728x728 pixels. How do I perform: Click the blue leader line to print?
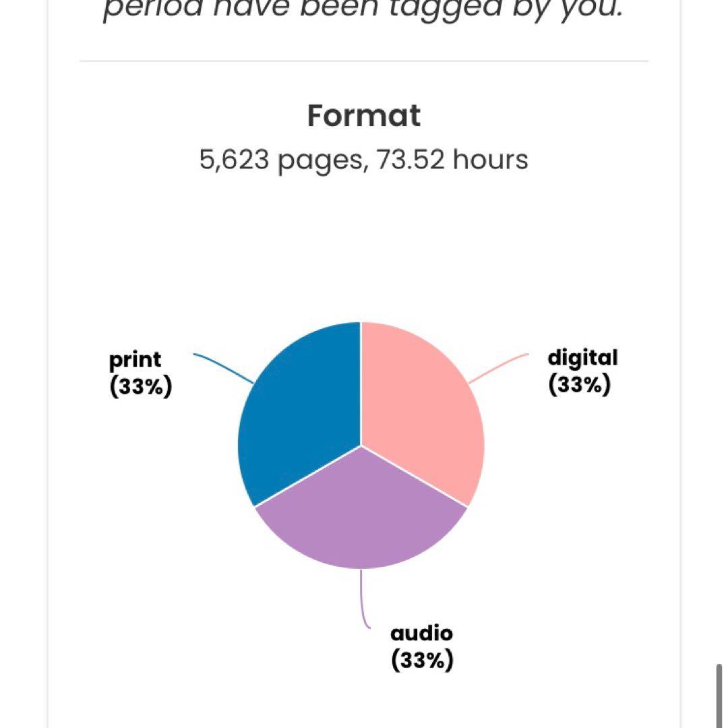pyautogui.click(x=223, y=368)
